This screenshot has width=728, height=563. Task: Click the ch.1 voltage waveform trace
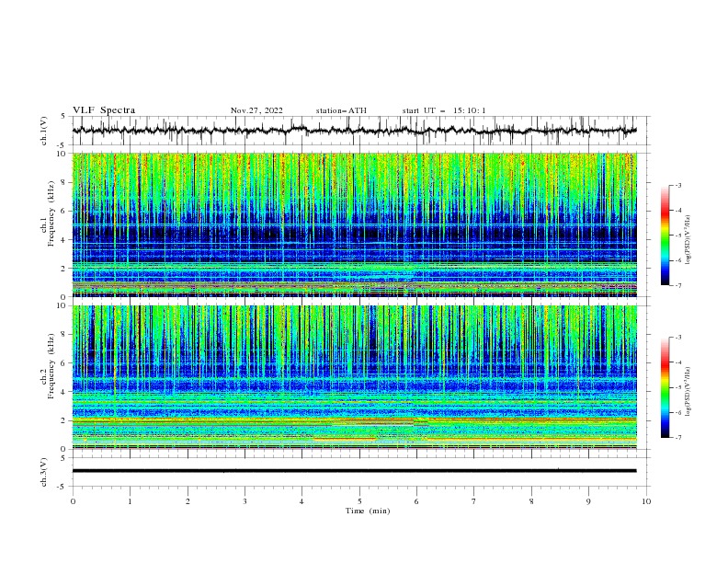pos(354,131)
